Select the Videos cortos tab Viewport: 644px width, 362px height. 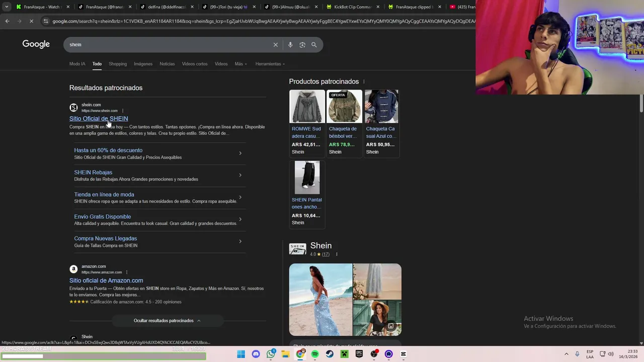[x=195, y=64]
